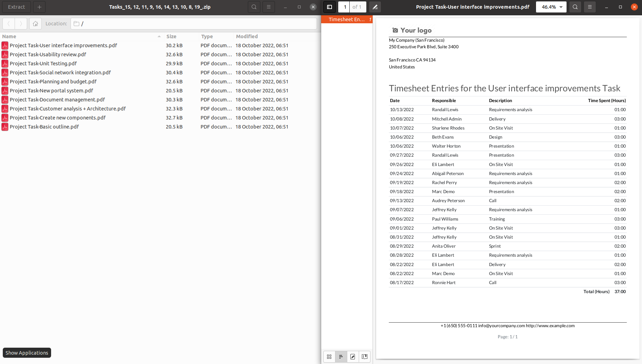Viewport: 642px width, 364px height.
Task: Click Show Applications tooltip button
Action: pyautogui.click(x=27, y=353)
